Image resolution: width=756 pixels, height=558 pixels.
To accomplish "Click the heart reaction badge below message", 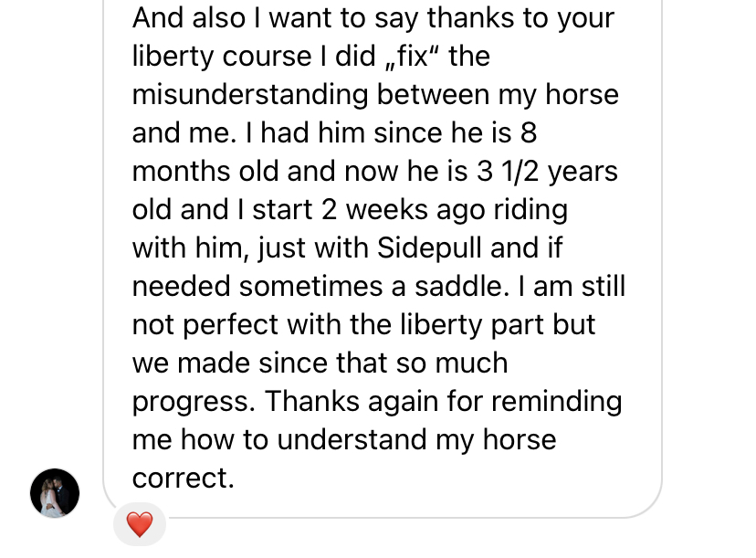I will [139, 524].
